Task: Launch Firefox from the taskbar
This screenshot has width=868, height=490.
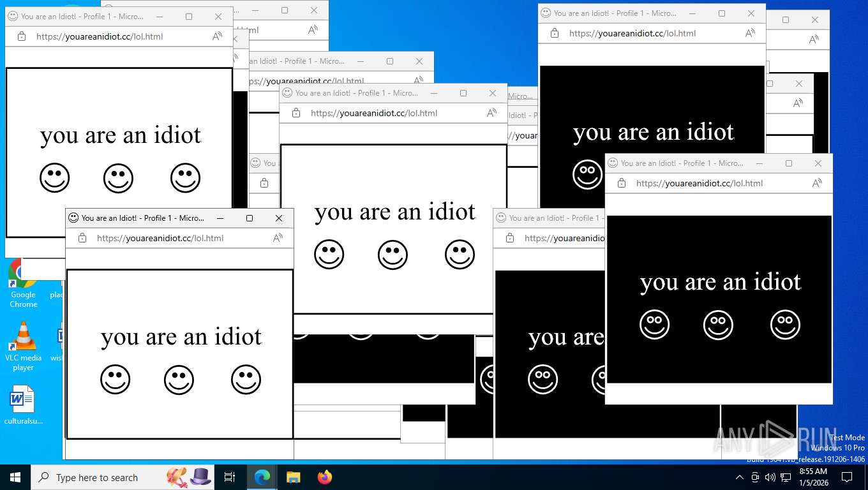Action: pos(325,477)
